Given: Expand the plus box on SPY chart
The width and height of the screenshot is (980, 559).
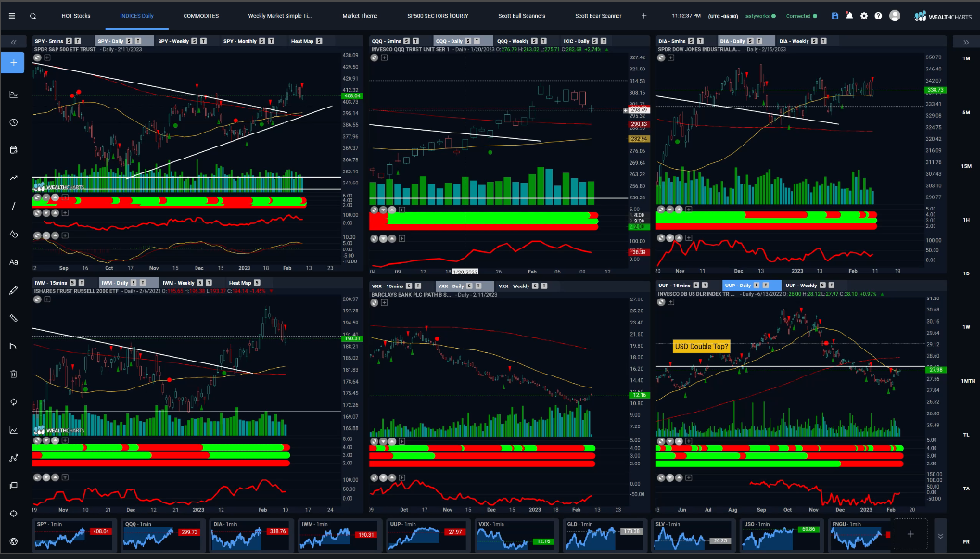Looking at the screenshot, I should 46,57.
